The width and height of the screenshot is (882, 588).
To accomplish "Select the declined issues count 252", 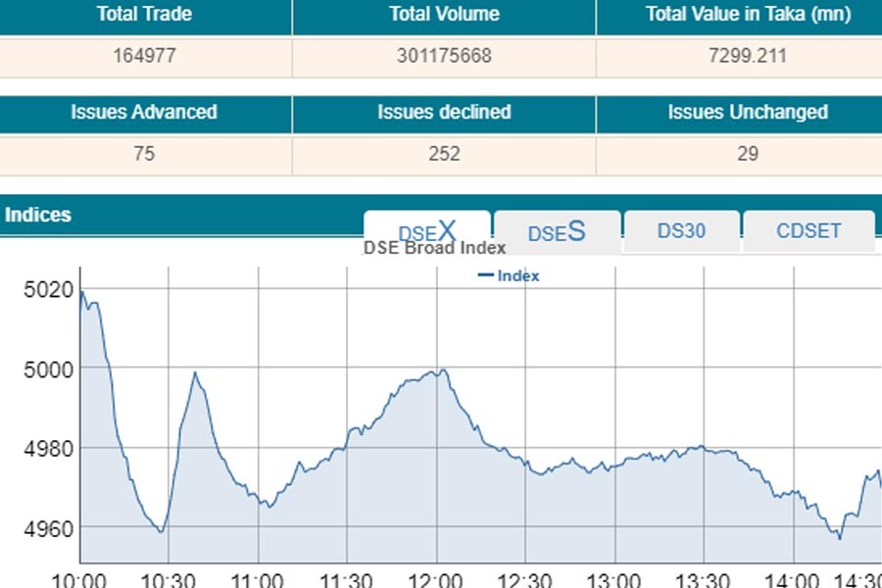I will pyautogui.click(x=444, y=154).
